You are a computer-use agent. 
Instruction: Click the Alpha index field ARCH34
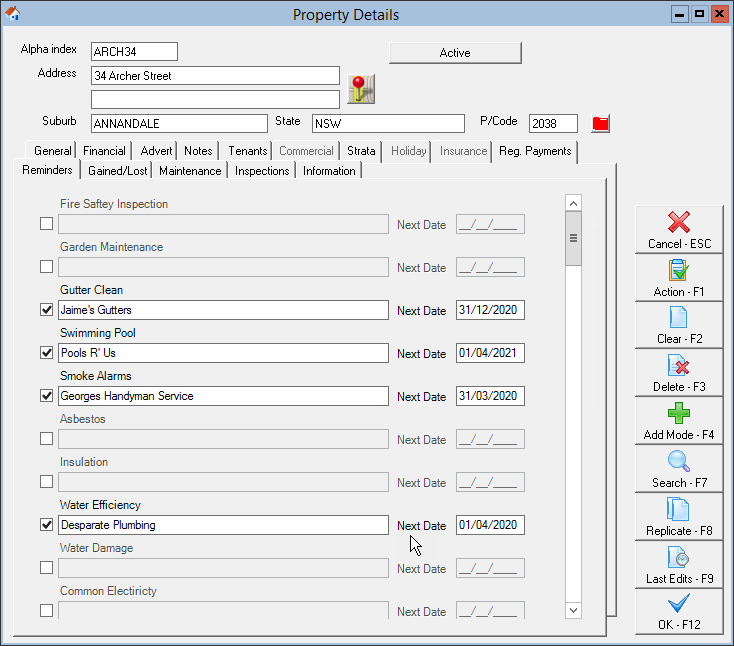pyautogui.click(x=134, y=51)
